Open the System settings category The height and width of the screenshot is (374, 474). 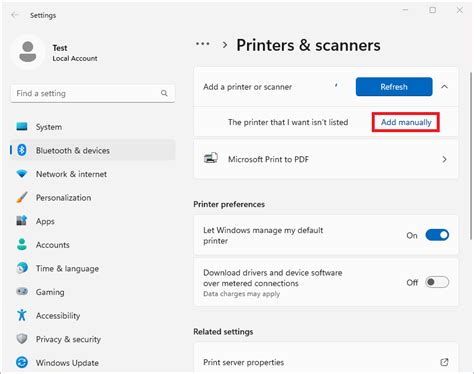pos(93,127)
